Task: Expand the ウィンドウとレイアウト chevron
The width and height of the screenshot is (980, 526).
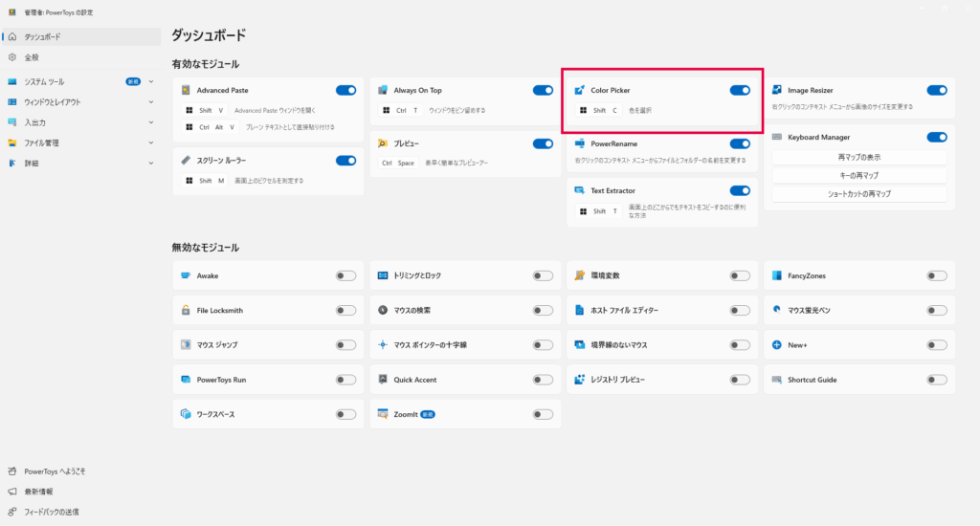Action: 150,101
